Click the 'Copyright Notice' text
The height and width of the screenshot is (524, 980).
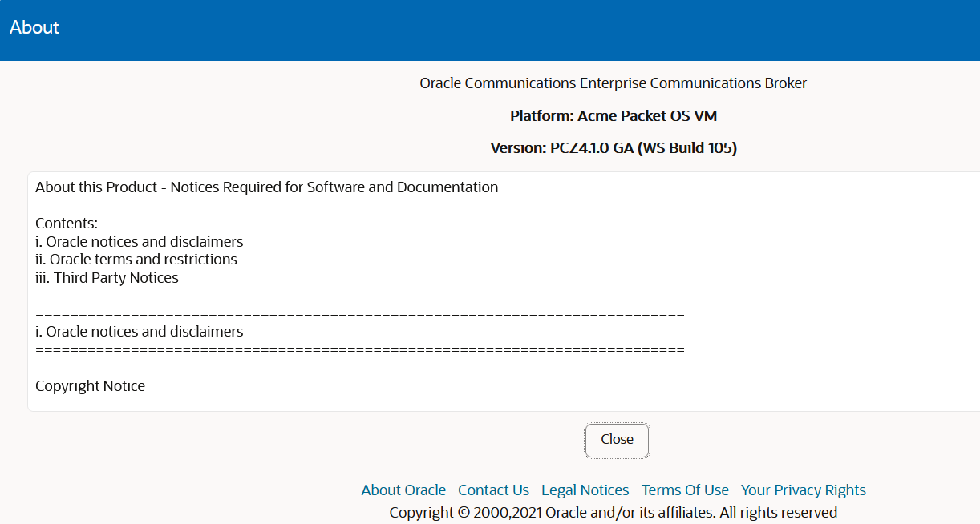tap(90, 386)
